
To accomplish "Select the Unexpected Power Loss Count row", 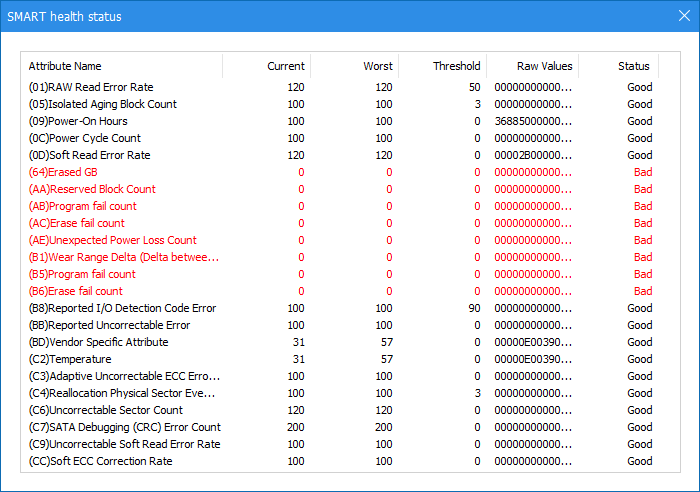I will pyautogui.click(x=113, y=240).
